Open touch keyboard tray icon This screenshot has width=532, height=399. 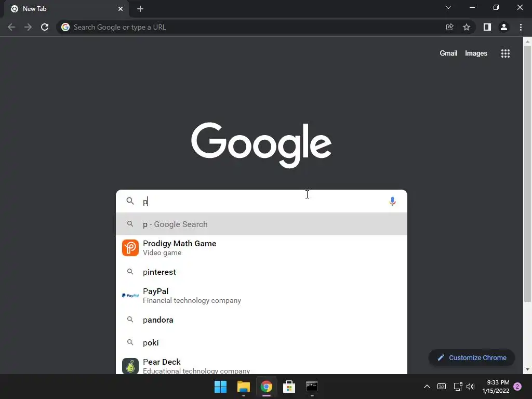click(442, 387)
